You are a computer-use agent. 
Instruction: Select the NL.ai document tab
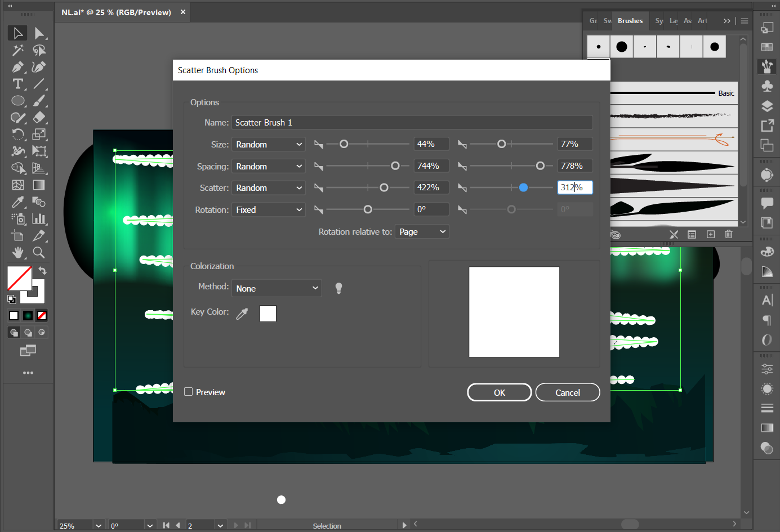click(x=116, y=12)
